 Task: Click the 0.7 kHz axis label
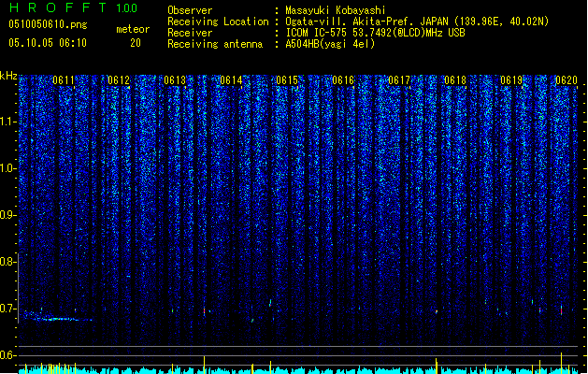7,309
